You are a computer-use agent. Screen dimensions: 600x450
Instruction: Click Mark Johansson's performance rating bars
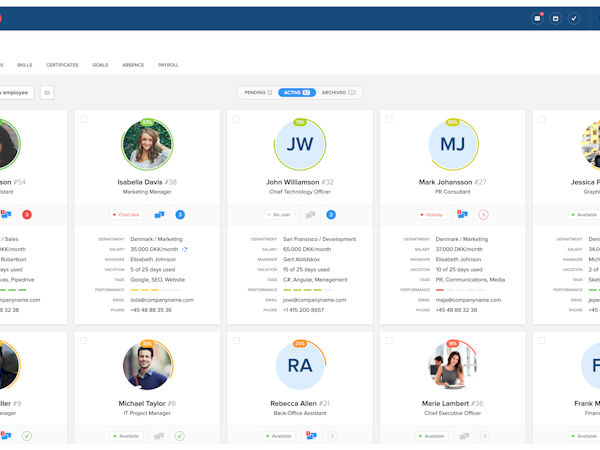pos(460,290)
